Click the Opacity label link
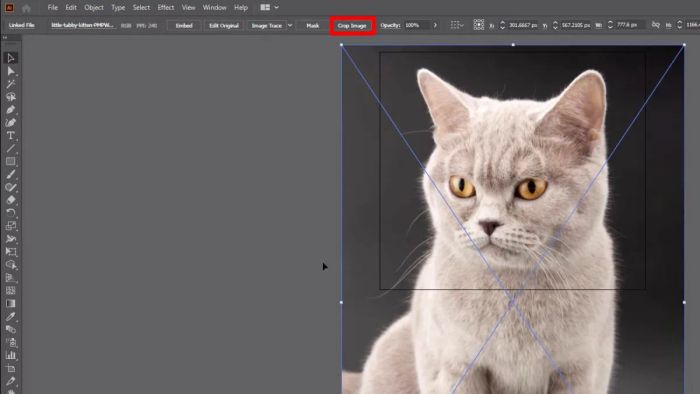Viewport: 700px width, 394px height. pyautogui.click(x=390, y=25)
